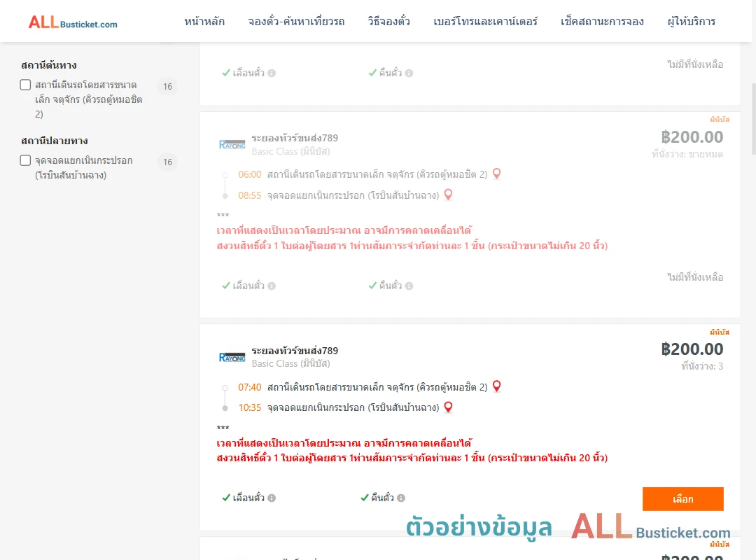Click the 16 count badge beside origin station
Image resolution: width=756 pixels, height=560 pixels.
coord(167,87)
